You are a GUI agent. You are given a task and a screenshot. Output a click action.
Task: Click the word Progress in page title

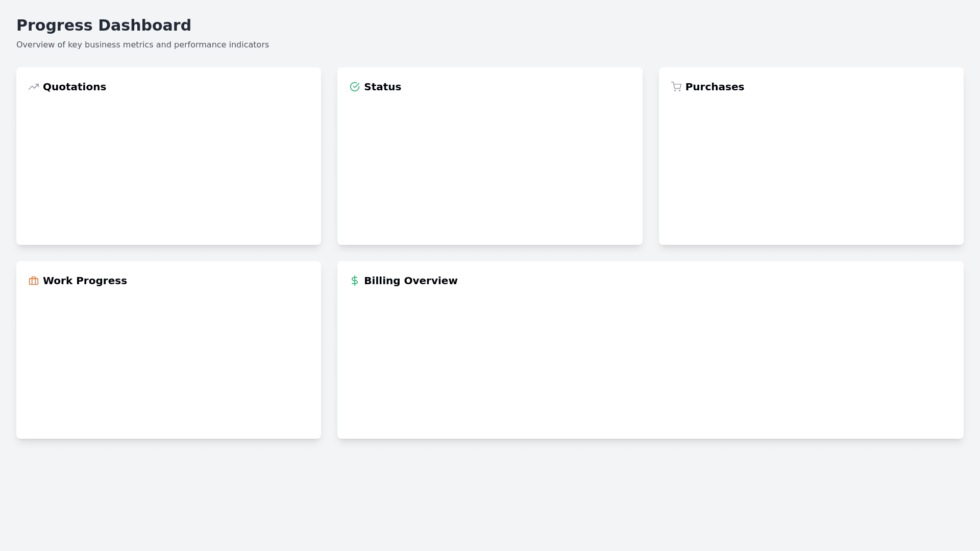(x=55, y=26)
